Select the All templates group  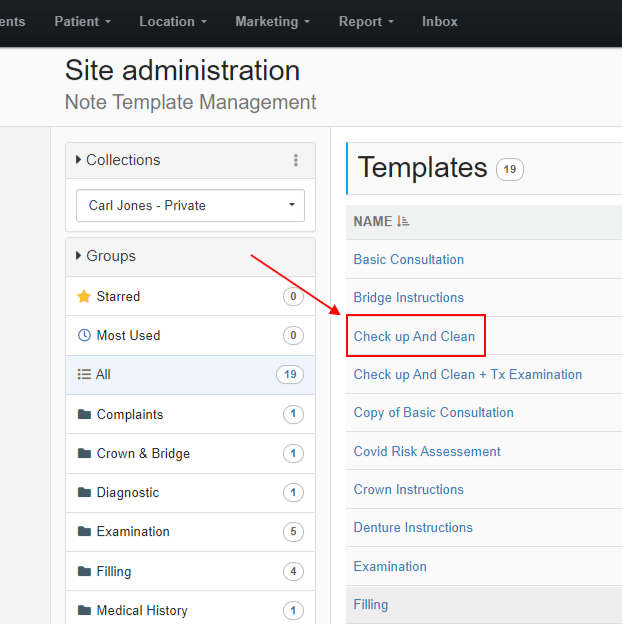pos(190,374)
